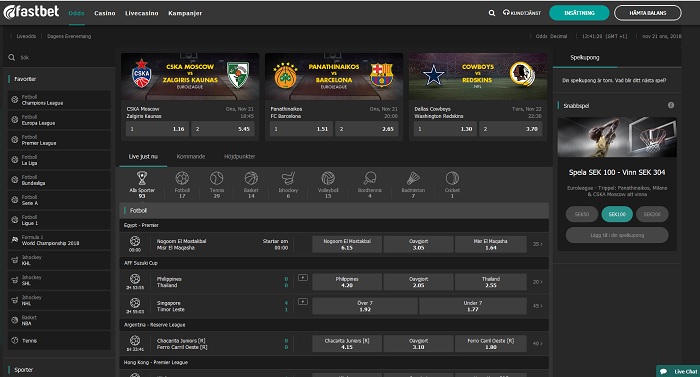Image resolution: width=700 pixels, height=377 pixels.
Task: Open Formula 1 World Championship 2018
Action: pyautogui.click(x=59, y=240)
